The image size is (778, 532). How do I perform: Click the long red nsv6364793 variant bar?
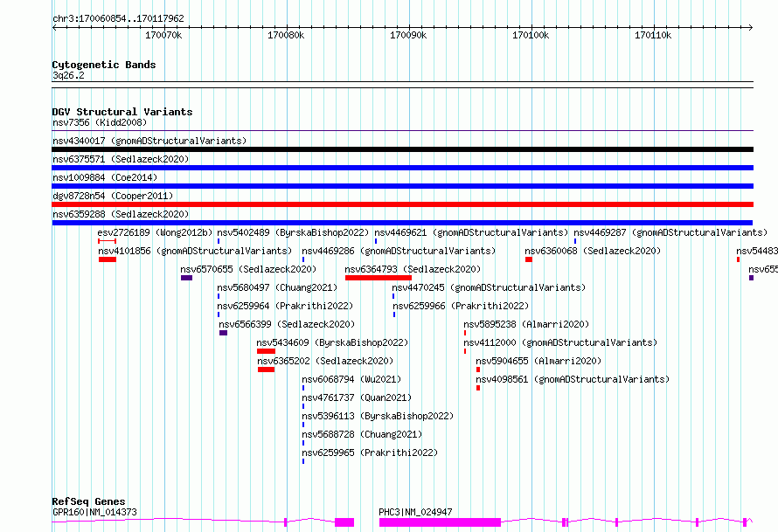click(x=379, y=278)
